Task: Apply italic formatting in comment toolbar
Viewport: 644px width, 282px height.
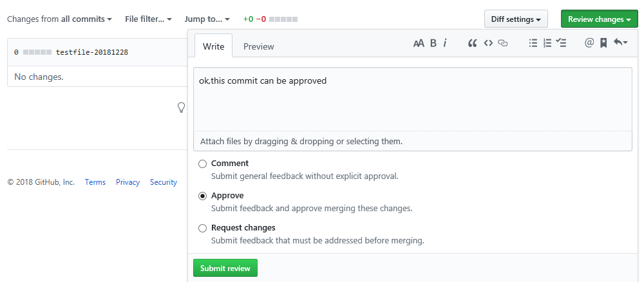Action: 445,43
